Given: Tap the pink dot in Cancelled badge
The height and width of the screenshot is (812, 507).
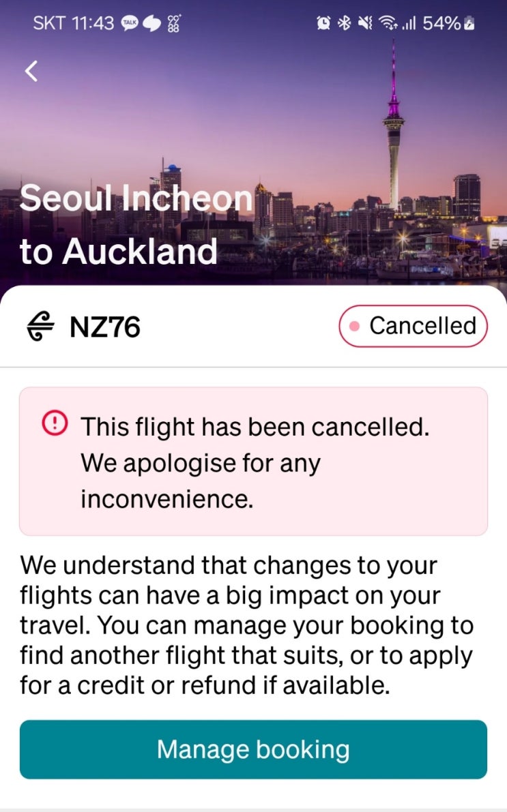Looking at the screenshot, I should [x=355, y=327].
